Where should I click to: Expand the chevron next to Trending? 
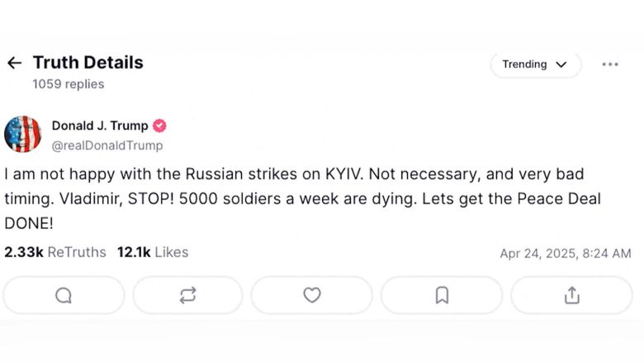click(x=561, y=64)
